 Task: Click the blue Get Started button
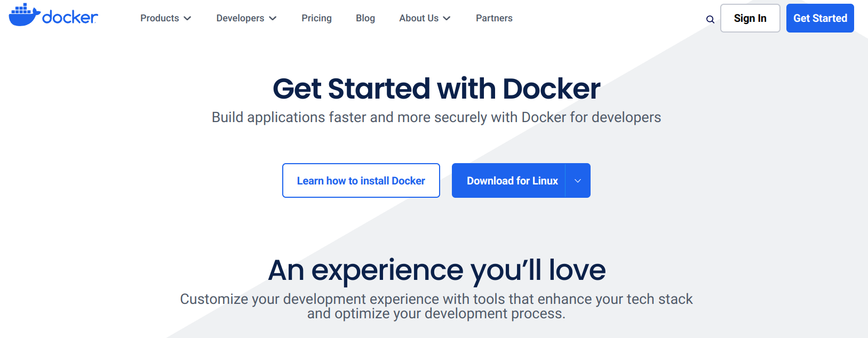tap(820, 18)
